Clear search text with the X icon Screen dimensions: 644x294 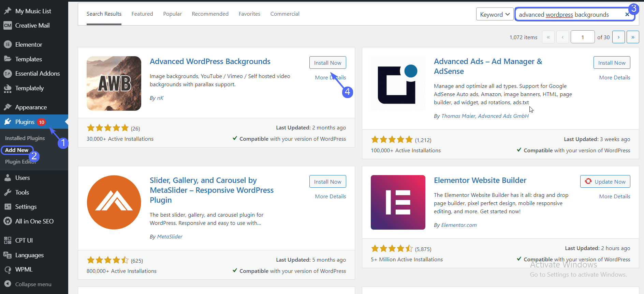pyautogui.click(x=627, y=14)
